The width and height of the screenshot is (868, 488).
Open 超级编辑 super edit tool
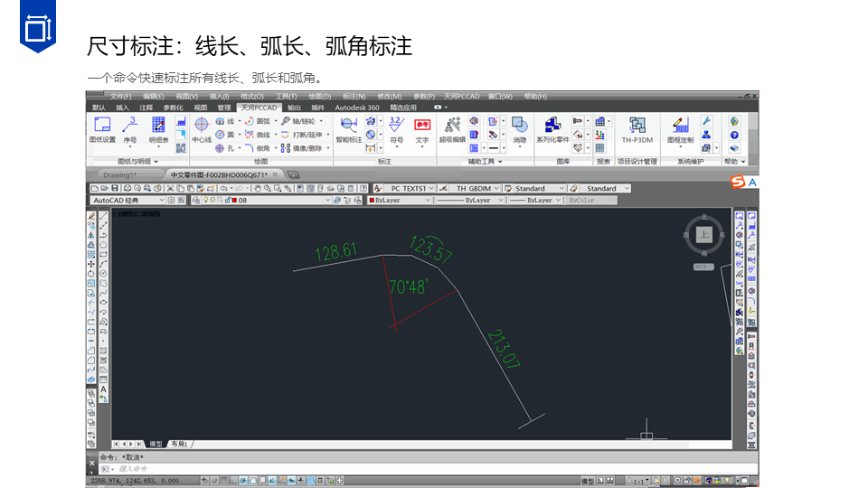(452, 129)
